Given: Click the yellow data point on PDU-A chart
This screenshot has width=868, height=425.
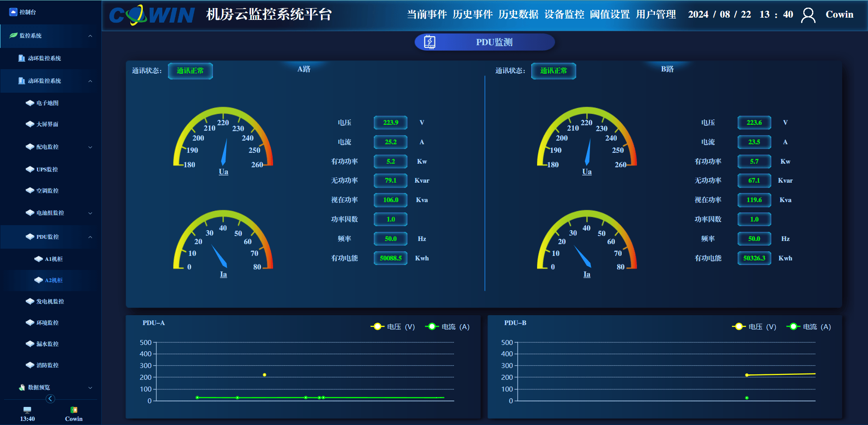Looking at the screenshot, I should 264,375.
